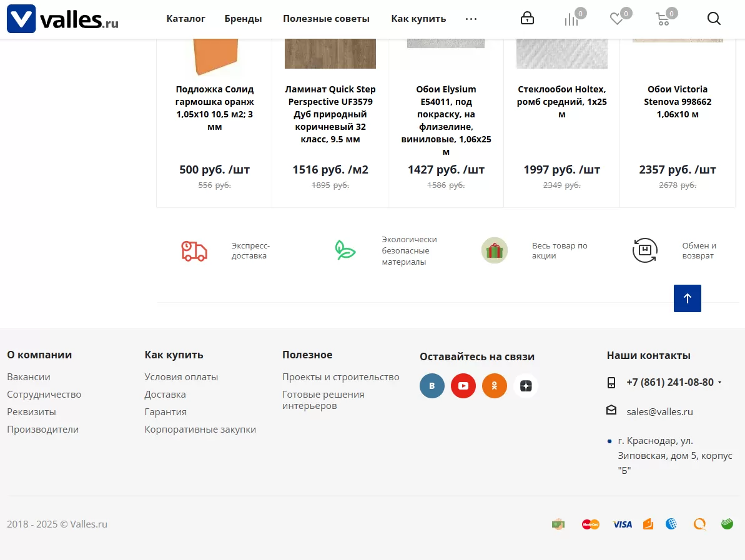Open the product comparison chart icon
The image size is (745, 560).
(x=571, y=19)
